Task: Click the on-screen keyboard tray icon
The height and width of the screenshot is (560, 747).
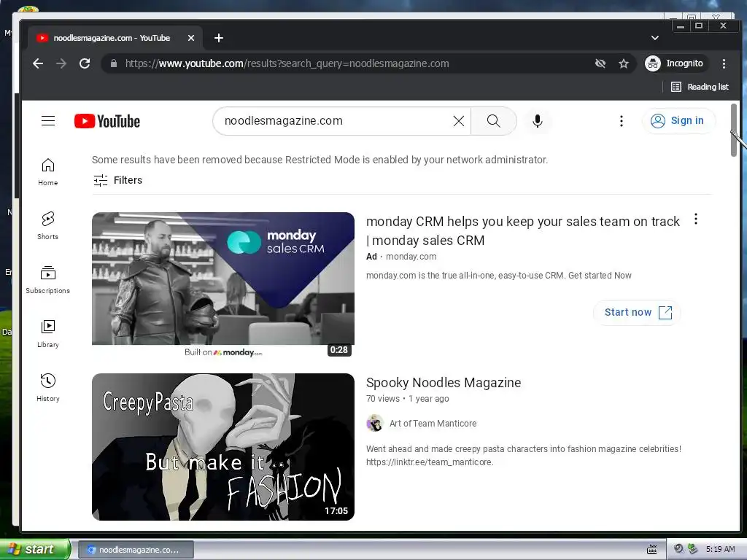Action: tap(652, 550)
